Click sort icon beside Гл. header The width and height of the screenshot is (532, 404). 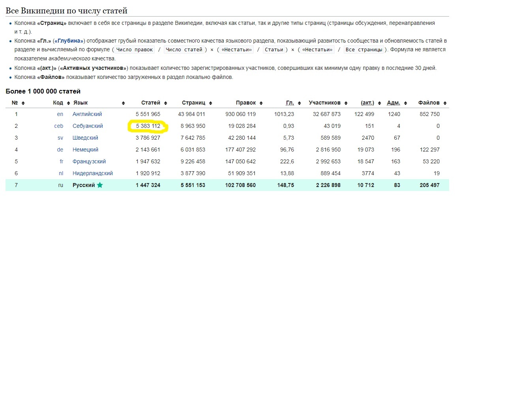pos(299,103)
